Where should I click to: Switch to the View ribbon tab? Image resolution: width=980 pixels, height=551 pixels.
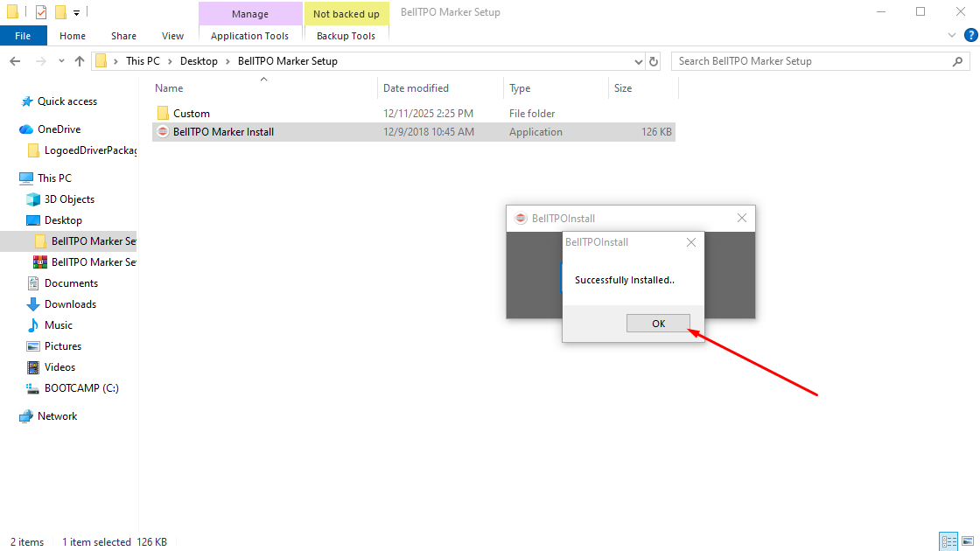coord(172,36)
